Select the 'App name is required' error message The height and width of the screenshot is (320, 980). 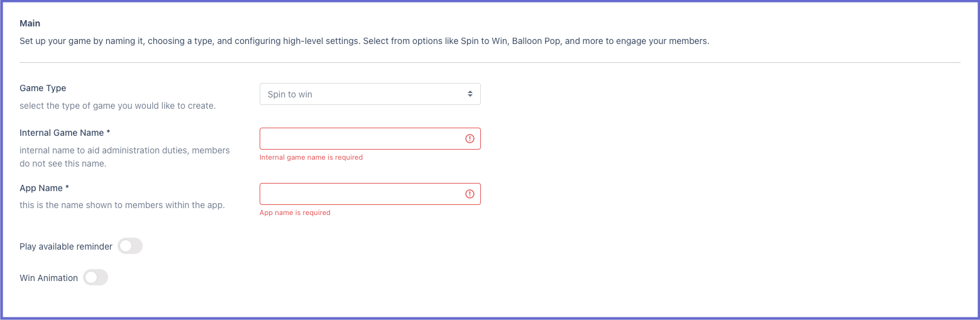(295, 212)
